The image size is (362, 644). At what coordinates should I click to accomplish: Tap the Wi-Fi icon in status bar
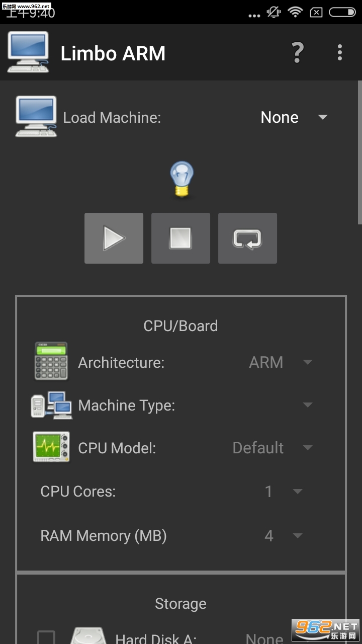pyautogui.click(x=295, y=12)
